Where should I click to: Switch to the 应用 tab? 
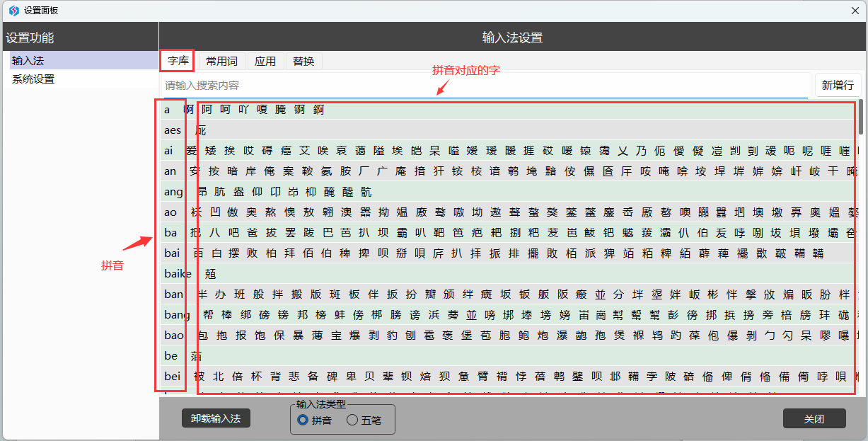(265, 61)
